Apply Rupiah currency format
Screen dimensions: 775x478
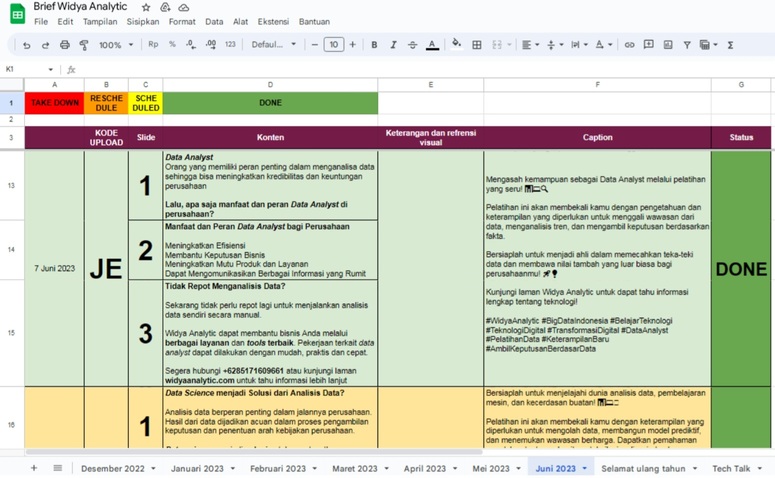point(153,44)
